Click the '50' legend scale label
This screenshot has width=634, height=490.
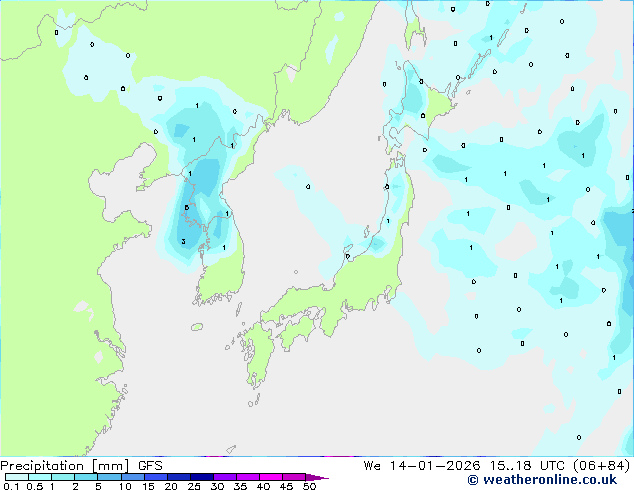[x=309, y=486]
